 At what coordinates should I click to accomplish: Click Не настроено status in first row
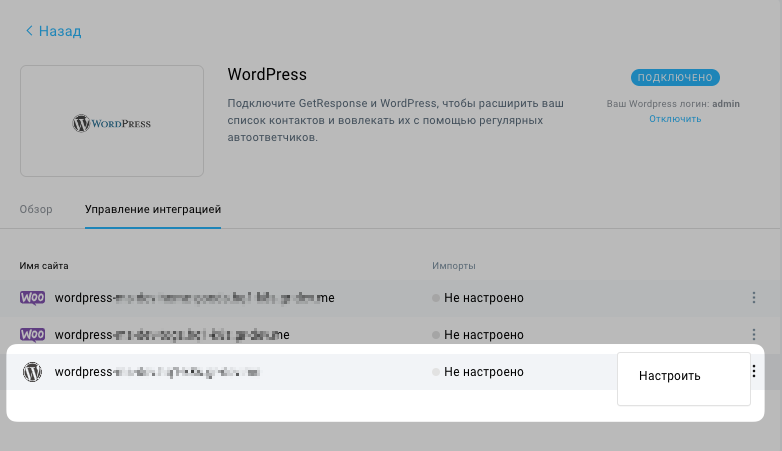pyautogui.click(x=478, y=298)
